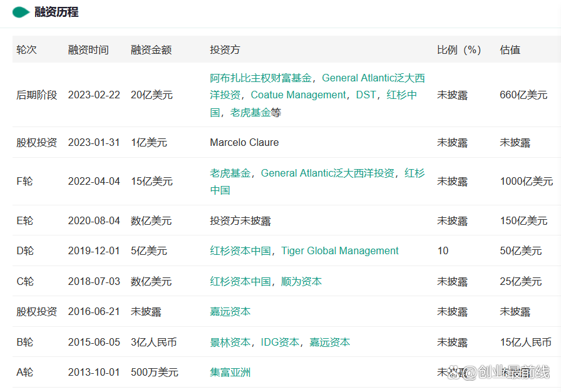
Task: Select the 500万美元 amount cell
Action: click(155, 373)
